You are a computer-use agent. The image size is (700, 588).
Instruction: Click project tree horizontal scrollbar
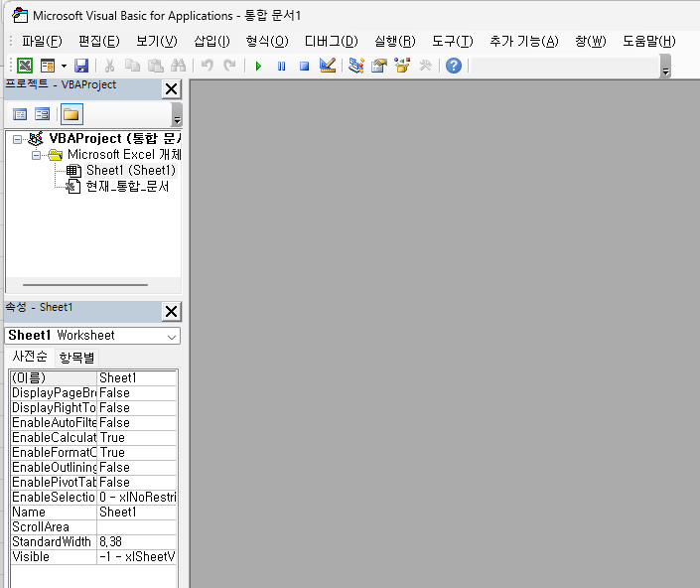coord(85,285)
